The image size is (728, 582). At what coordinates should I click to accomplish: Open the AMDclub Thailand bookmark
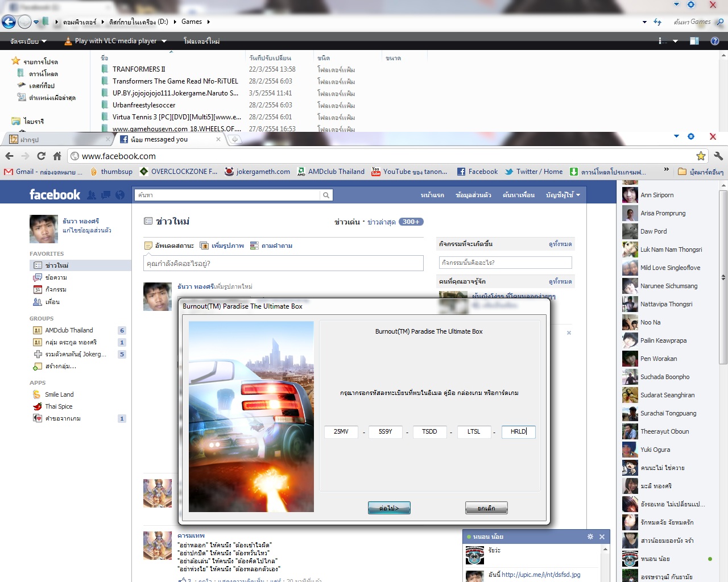pos(330,172)
